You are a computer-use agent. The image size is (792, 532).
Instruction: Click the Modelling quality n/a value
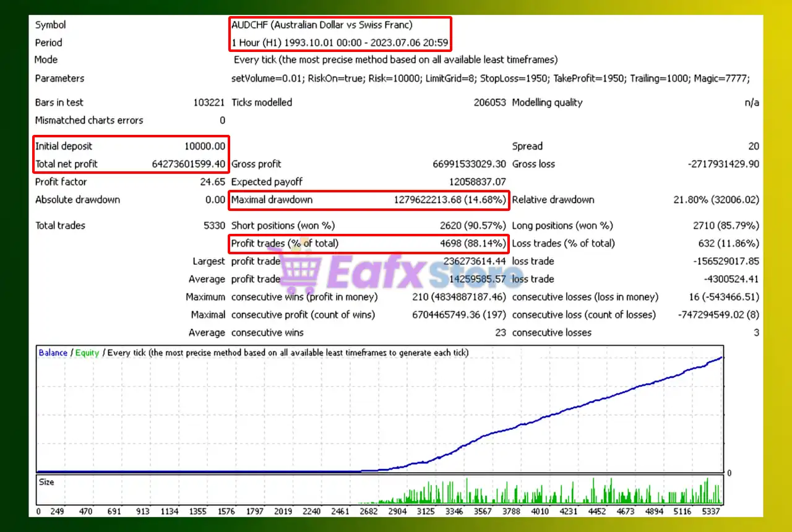[x=752, y=103]
